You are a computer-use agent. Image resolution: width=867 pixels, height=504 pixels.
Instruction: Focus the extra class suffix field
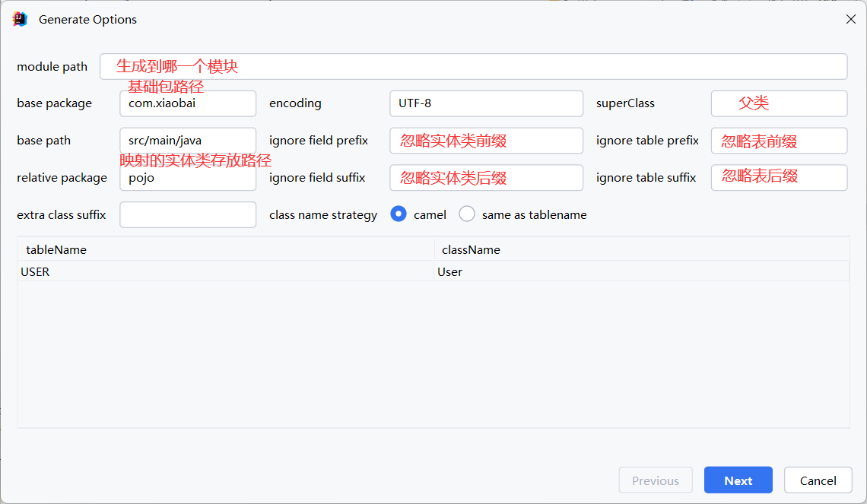(x=187, y=214)
